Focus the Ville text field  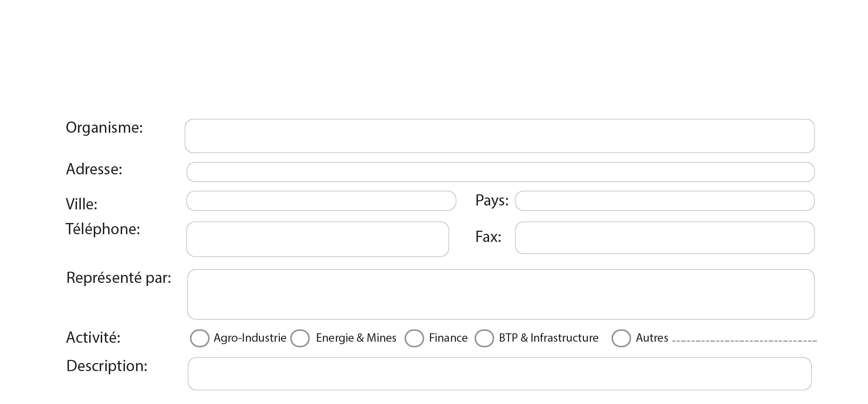point(321,201)
